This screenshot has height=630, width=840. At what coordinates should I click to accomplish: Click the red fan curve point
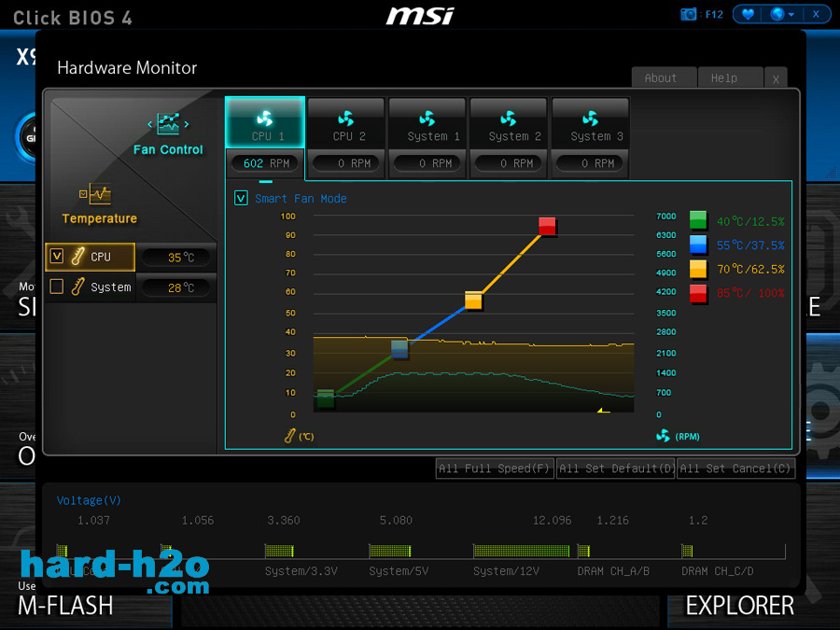[547, 226]
